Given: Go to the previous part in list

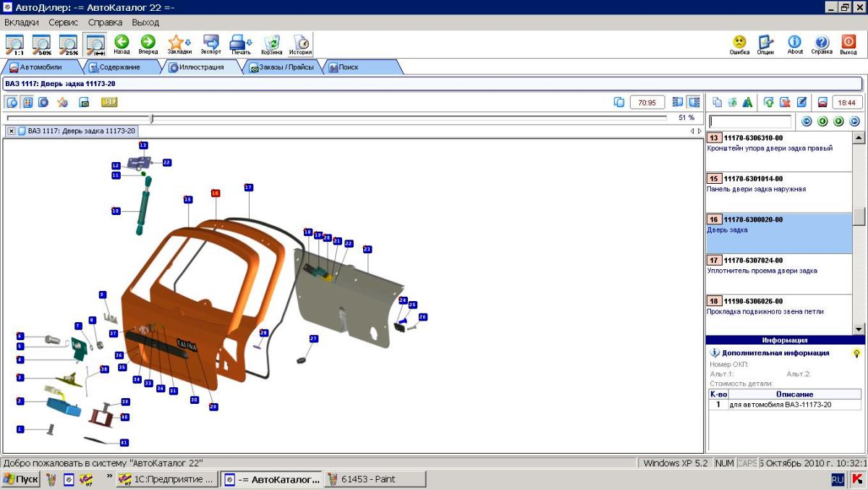Looking at the screenshot, I should click(822, 122).
